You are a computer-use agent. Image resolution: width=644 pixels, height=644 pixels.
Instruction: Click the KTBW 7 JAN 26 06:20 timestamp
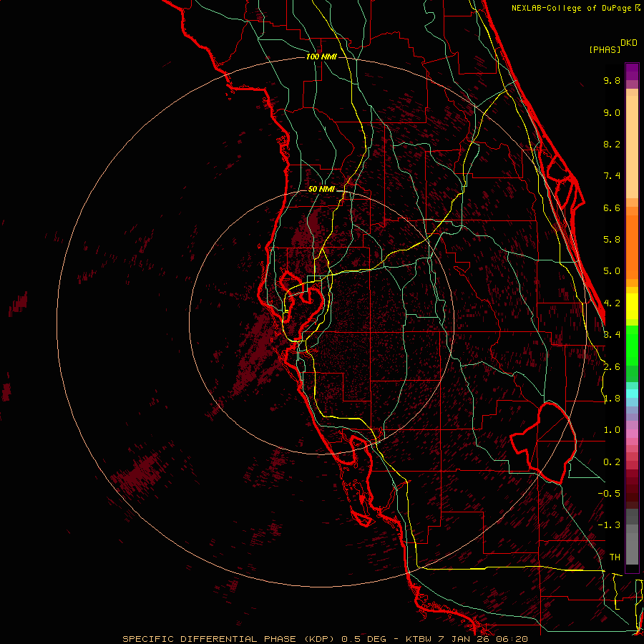467,638
